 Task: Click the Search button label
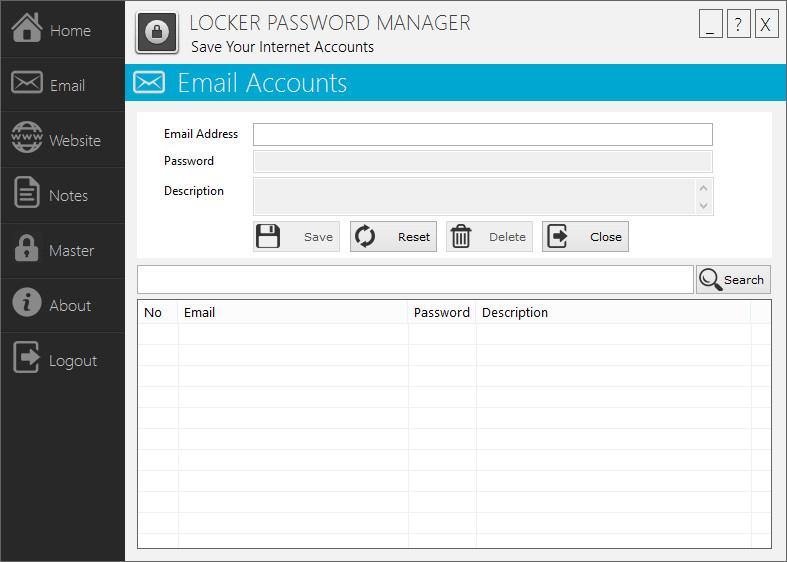[x=744, y=280]
